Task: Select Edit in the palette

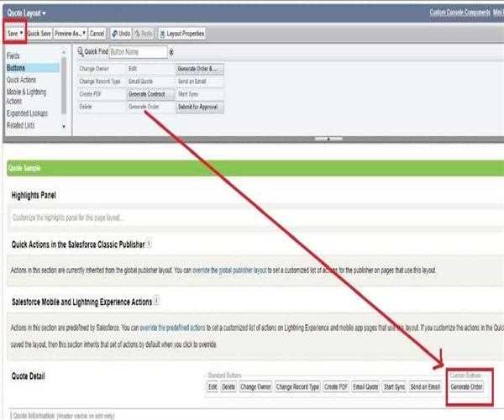Action: [x=150, y=69]
